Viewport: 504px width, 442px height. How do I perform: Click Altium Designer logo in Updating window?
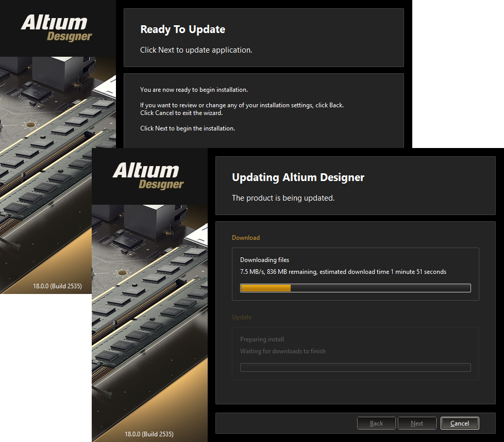[149, 176]
